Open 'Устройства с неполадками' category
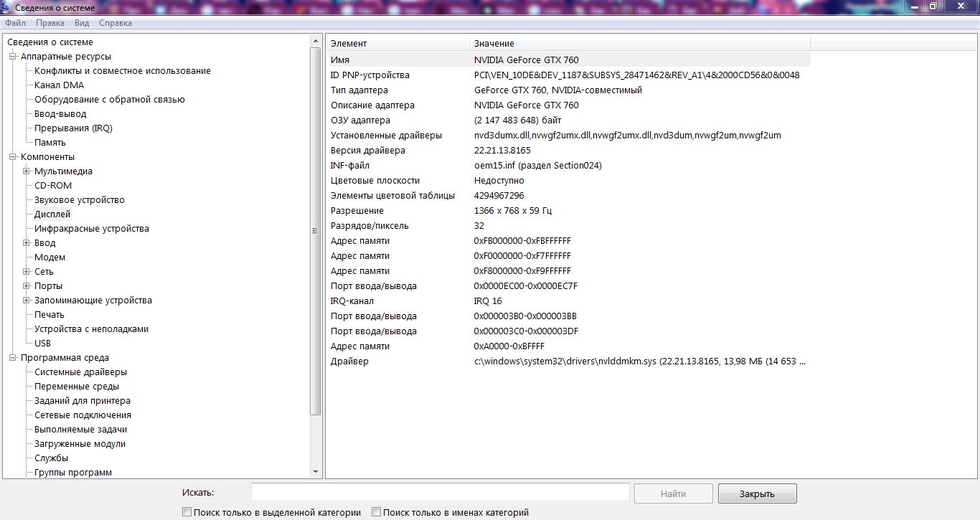Viewport: 980px width, 520px height. [x=92, y=329]
